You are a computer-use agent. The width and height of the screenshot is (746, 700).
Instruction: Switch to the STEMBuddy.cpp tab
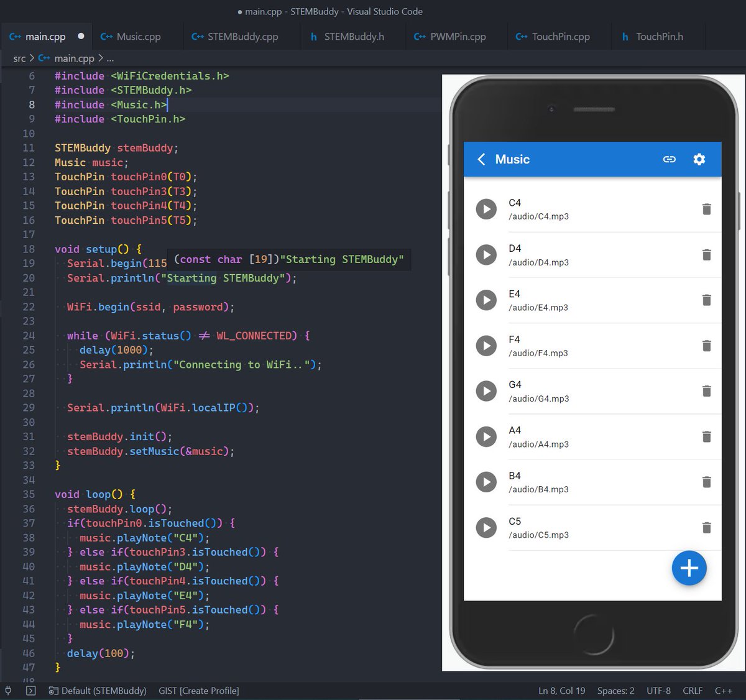[242, 37]
